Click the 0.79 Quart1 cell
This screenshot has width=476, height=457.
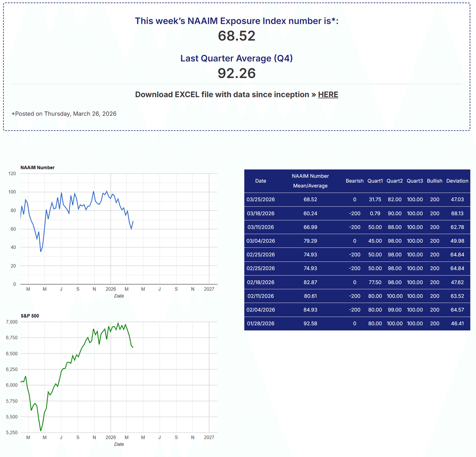375,213
